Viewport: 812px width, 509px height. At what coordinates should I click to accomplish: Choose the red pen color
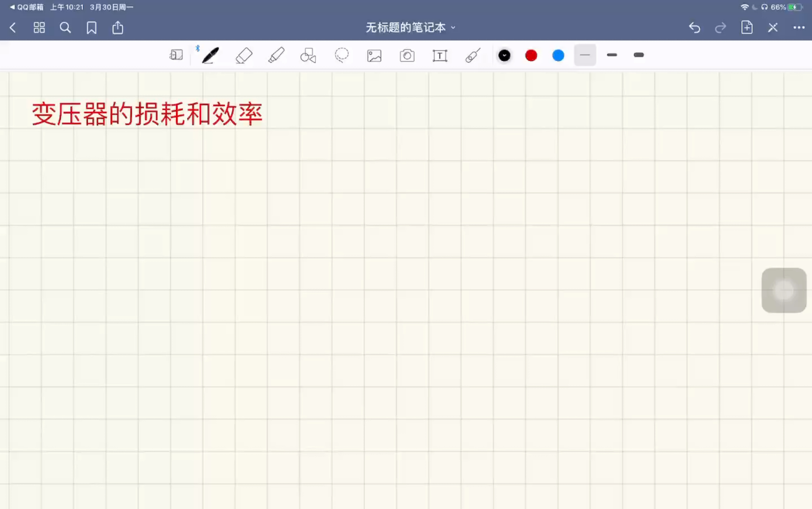pos(531,55)
